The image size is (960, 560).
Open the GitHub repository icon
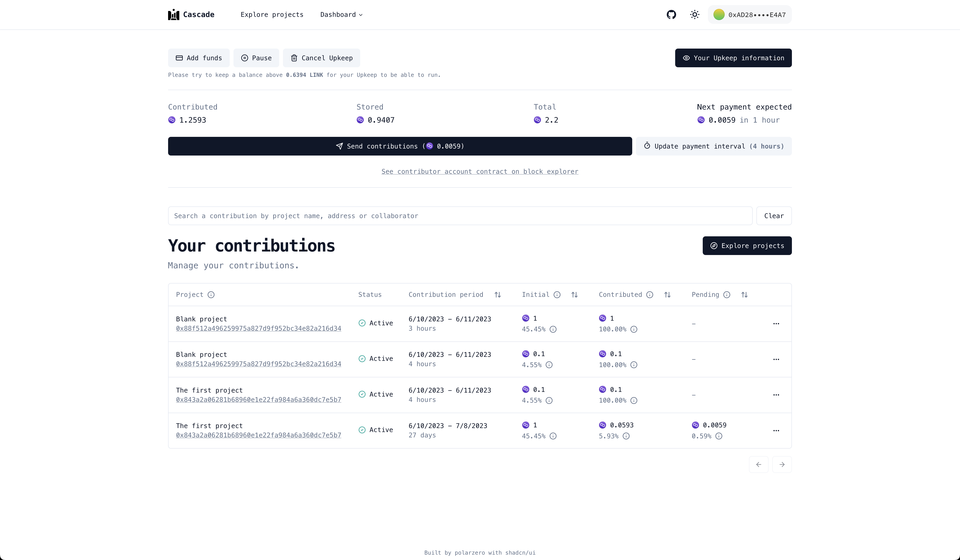pos(671,14)
